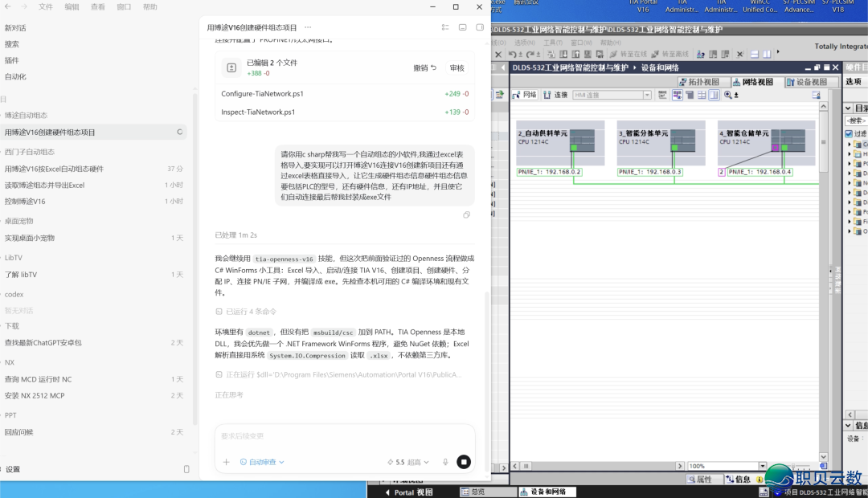Click the vertical split editor icon in TIA
868x498 pixels.
(x=767, y=55)
